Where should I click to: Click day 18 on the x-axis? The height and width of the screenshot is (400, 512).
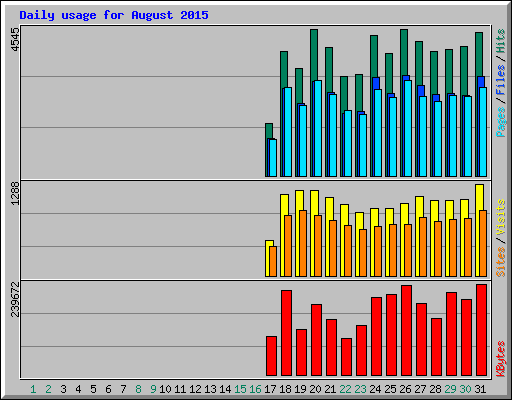tap(285, 389)
